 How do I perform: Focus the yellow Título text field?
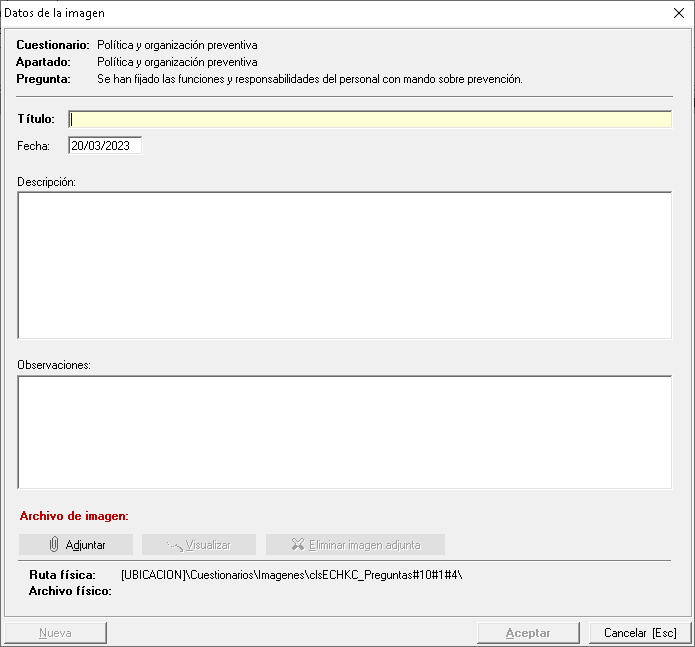(370, 119)
